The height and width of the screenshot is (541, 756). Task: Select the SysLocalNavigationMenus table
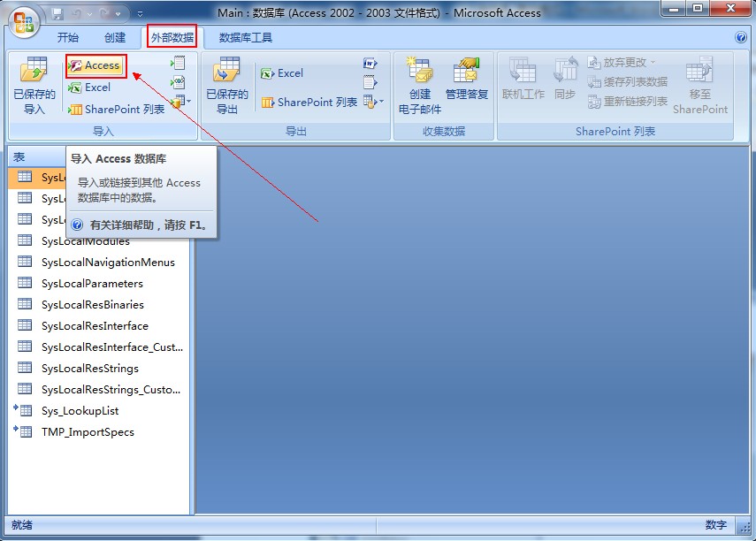pos(99,263)
